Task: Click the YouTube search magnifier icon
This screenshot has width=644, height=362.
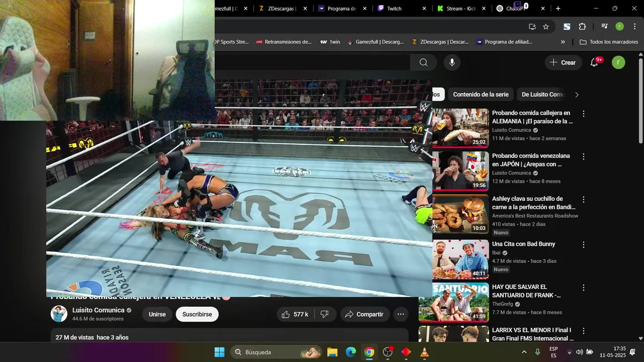Action: coord(424,62)
